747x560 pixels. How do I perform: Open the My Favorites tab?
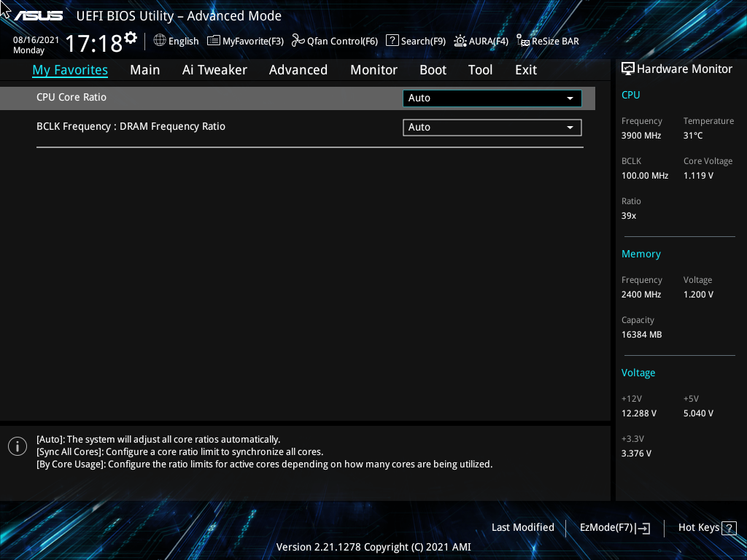tap(70, 70)
